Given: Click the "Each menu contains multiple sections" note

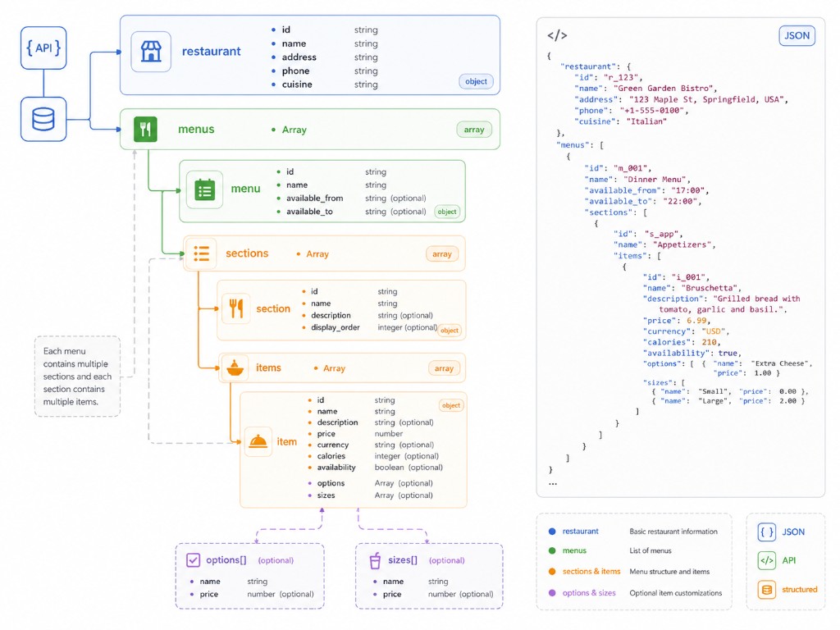Looking at the screenshot, I should [77, 376].
